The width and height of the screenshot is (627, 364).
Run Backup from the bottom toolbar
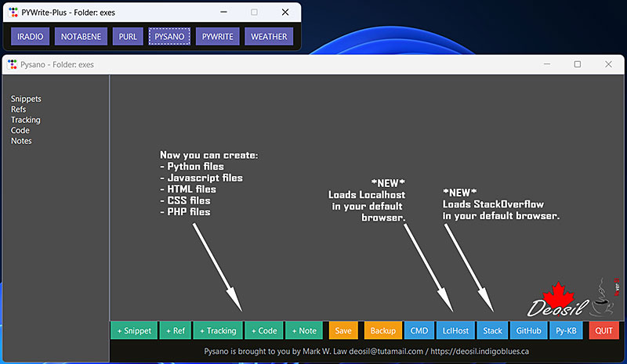pos(383,330)
